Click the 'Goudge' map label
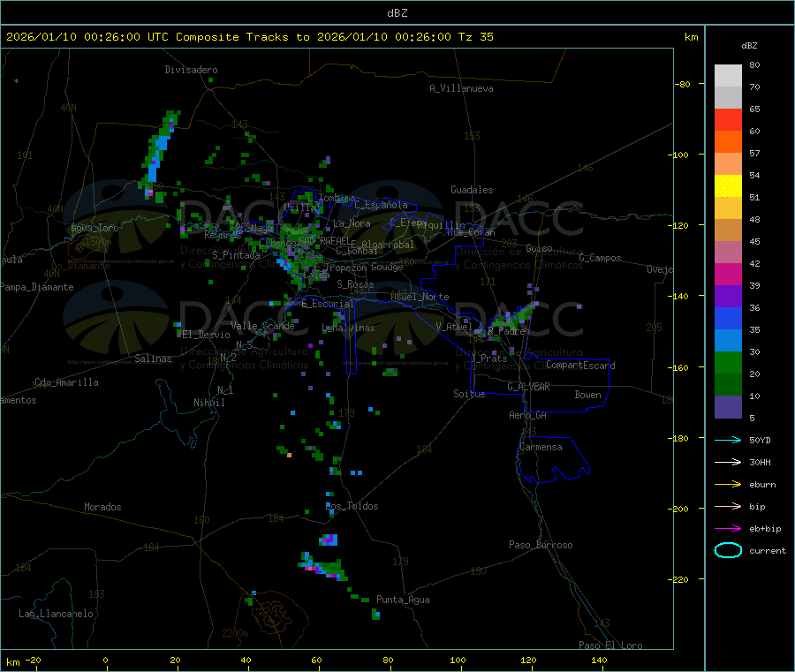 [x=387, y=267]
